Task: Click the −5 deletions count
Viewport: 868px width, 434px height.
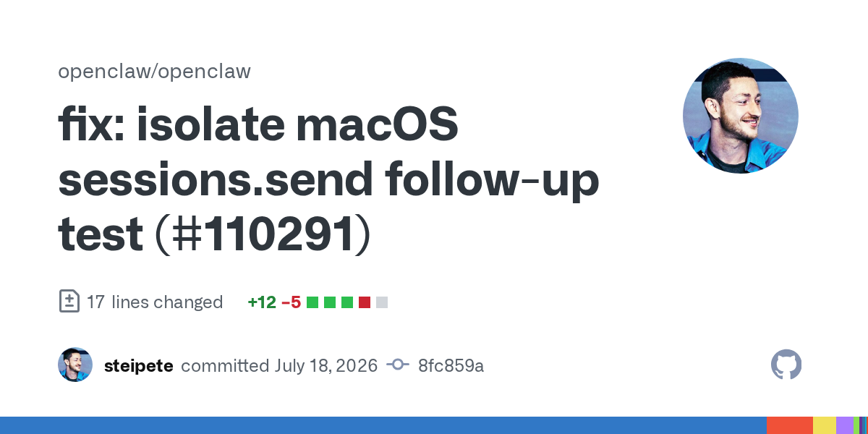Action: pos(291,302)
